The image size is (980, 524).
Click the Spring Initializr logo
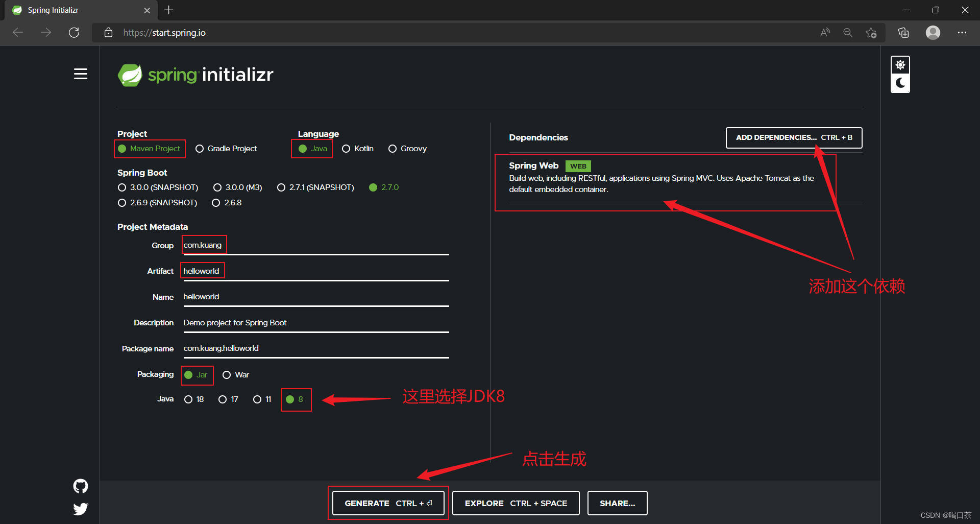[195, 75]
